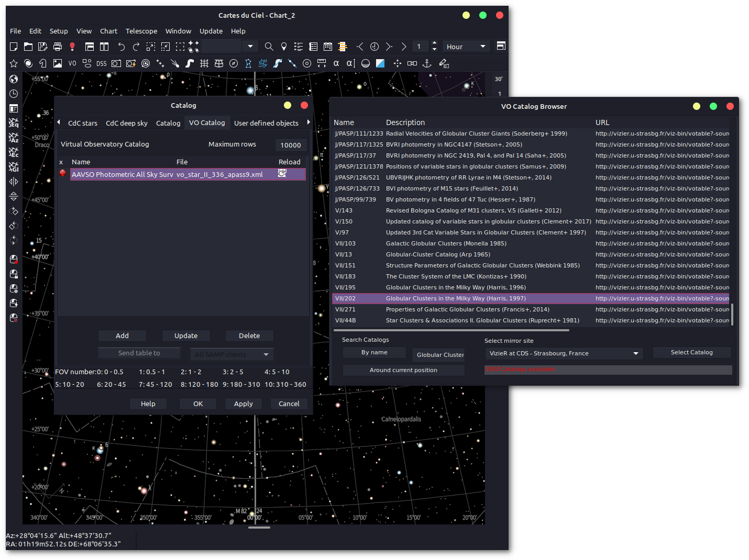Increase the time step with up arrow
The height and width of the screenshot is (560, 749).
[x=434, y=43]
